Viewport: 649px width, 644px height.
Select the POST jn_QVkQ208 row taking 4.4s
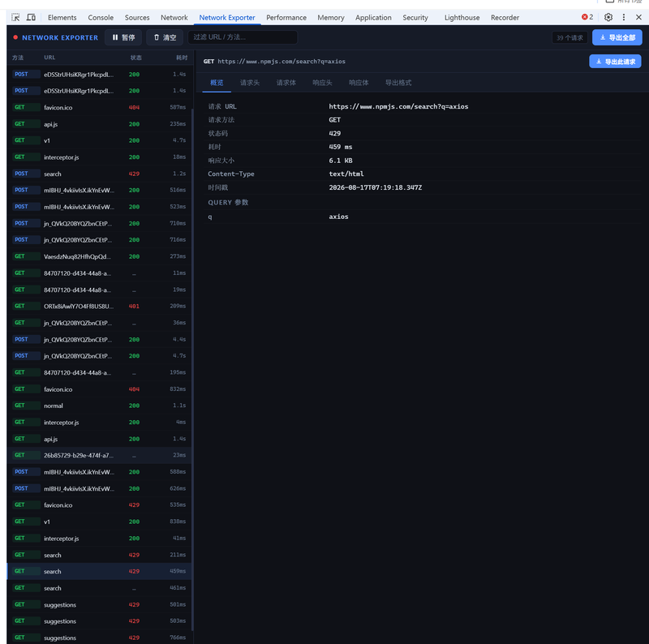pos(99,339)
